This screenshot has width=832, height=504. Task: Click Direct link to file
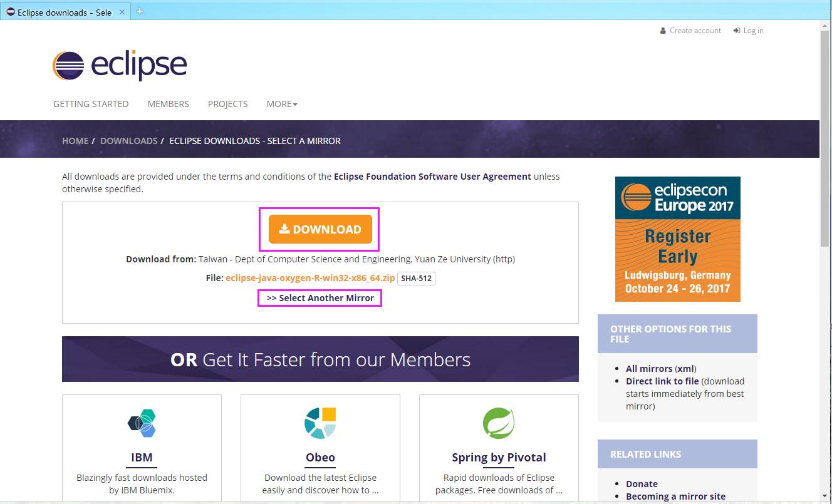pos(662,381)
